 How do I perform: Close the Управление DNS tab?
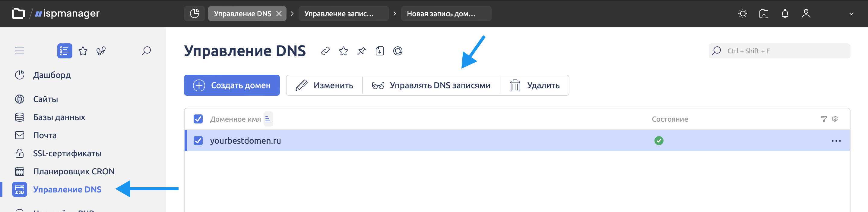[x=279, y=14]
